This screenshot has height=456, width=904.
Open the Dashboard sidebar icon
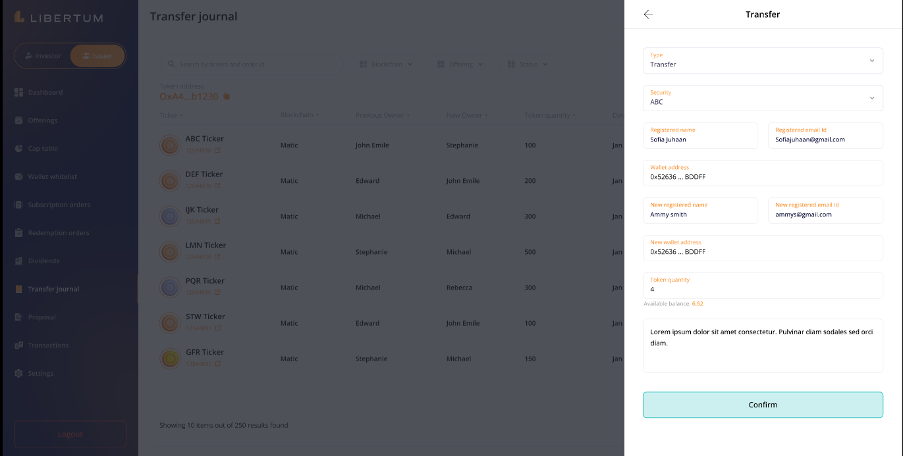[x=19, y=93]
